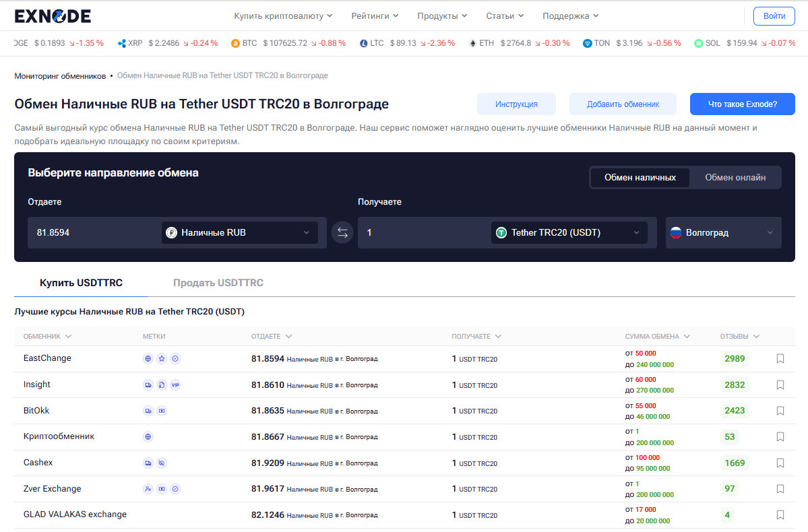Click the VIP tag icon for Insight
The image size is (808, 532).
(x=175, y=385)
